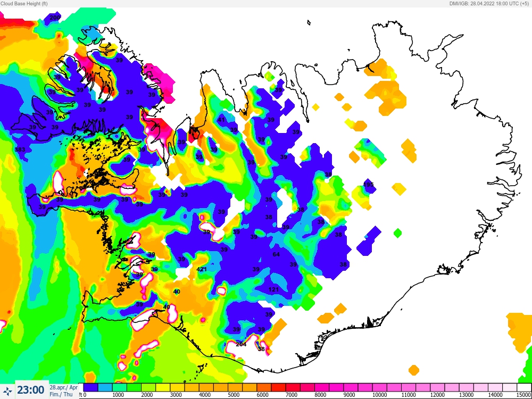Click the '421' cloud base value on map

point(202,269)
